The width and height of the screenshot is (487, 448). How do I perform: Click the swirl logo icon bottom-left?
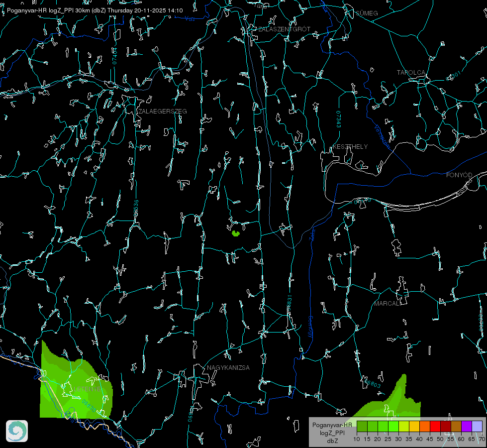[17, 431]
